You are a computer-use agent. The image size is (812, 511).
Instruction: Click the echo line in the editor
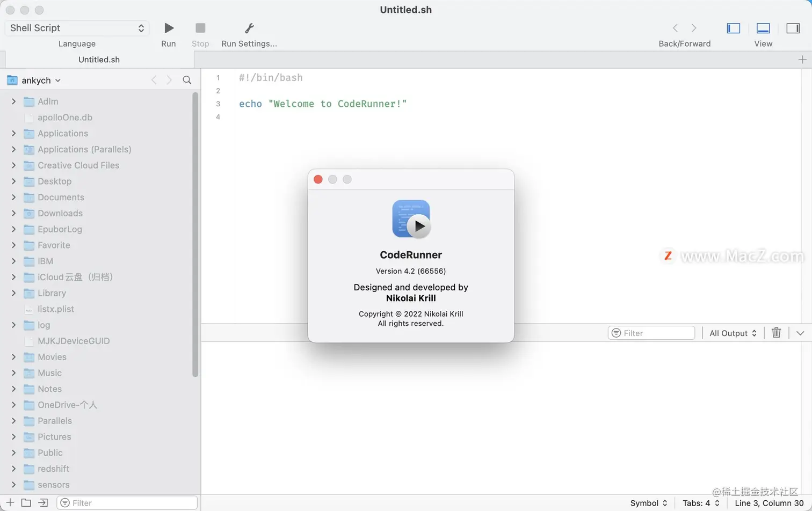323,104
